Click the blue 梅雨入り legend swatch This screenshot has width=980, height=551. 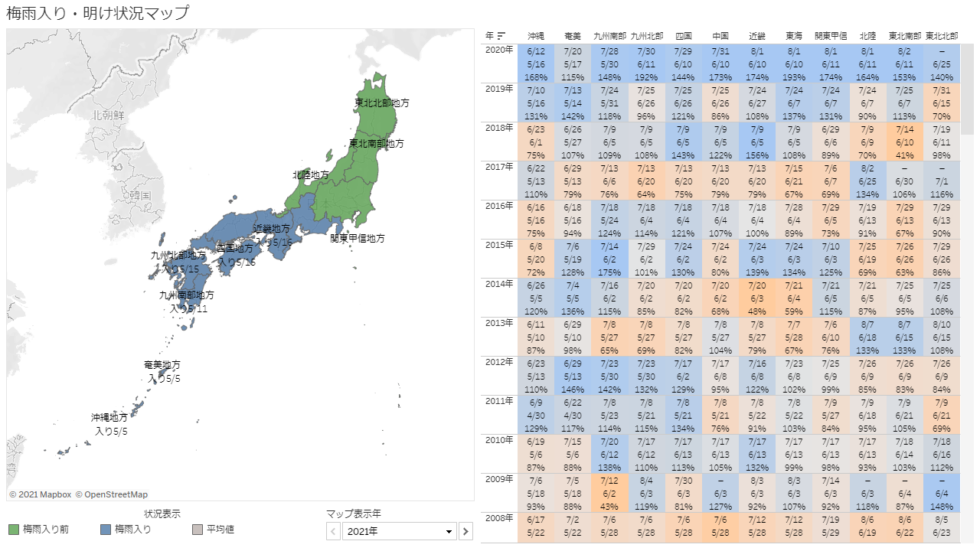[x=106, y=529]
